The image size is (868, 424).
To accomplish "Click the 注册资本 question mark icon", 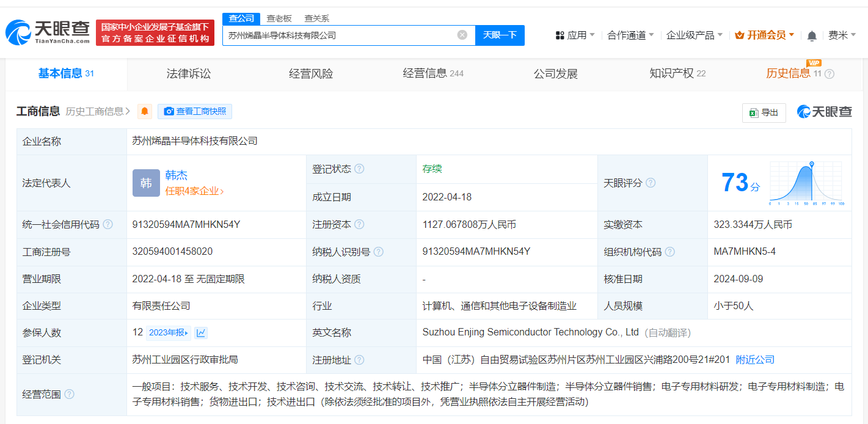I will [x=360, y=224].
